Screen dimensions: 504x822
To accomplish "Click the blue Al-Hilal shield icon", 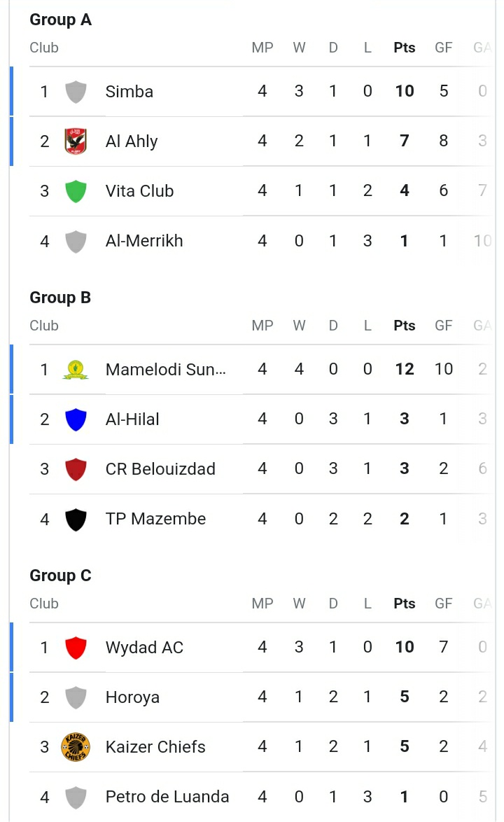I will (76, 419).
